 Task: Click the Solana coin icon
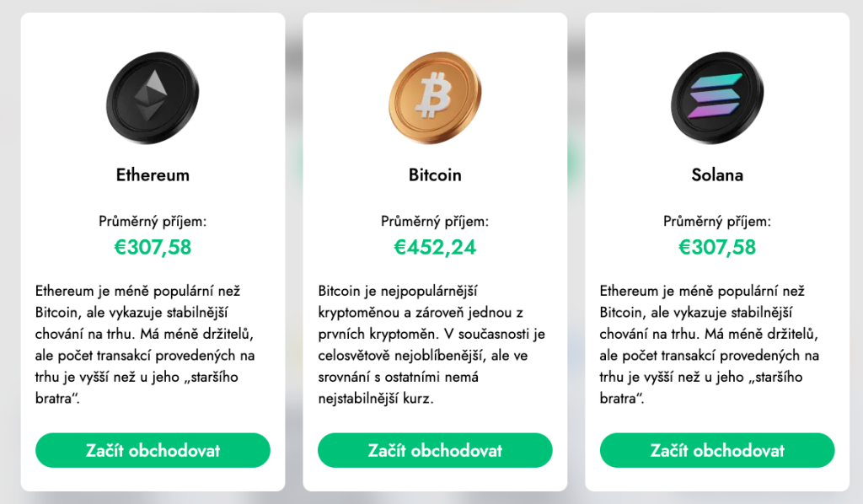tap(716, 96)
